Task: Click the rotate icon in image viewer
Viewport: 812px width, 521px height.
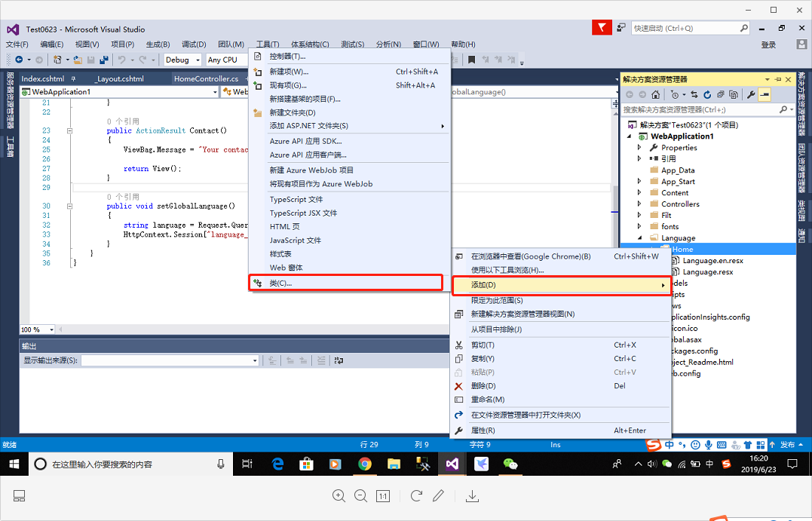Action: click(x=416, y=496)
